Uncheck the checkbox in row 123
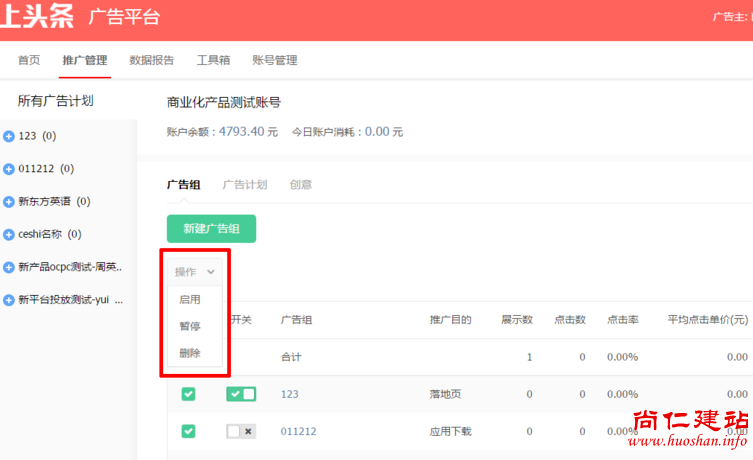 pyautogui.click(x=188, y=394)
